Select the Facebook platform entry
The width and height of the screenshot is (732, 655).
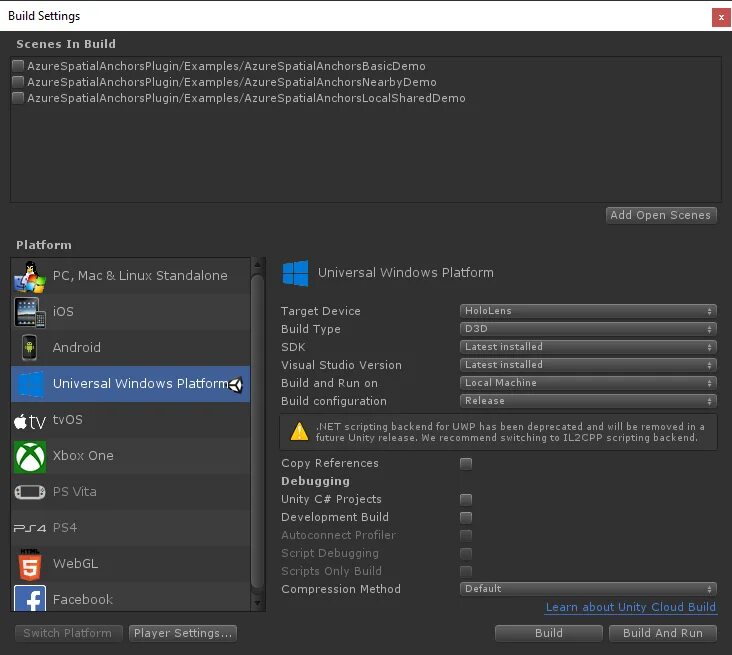pos(130,597)
